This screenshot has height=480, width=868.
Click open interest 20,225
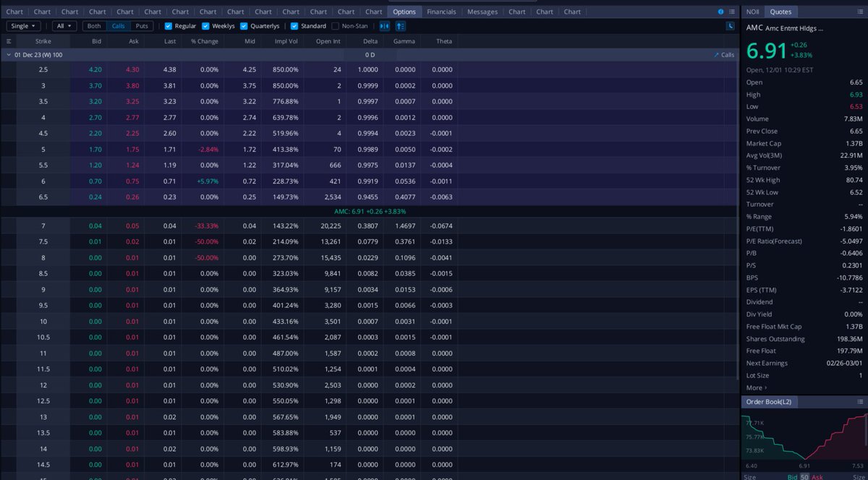(330, 226)
